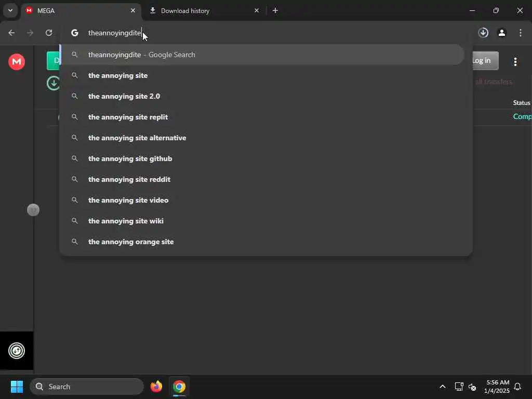Screen dimensions: 532x399
Task: Select suggestion 'the annoying site video'
Action: (262, 200)
